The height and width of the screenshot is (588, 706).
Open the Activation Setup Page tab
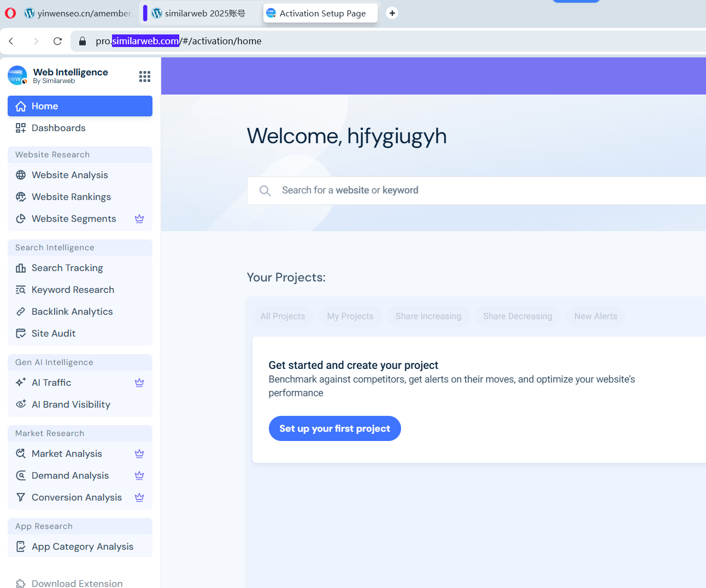[320, 13]
